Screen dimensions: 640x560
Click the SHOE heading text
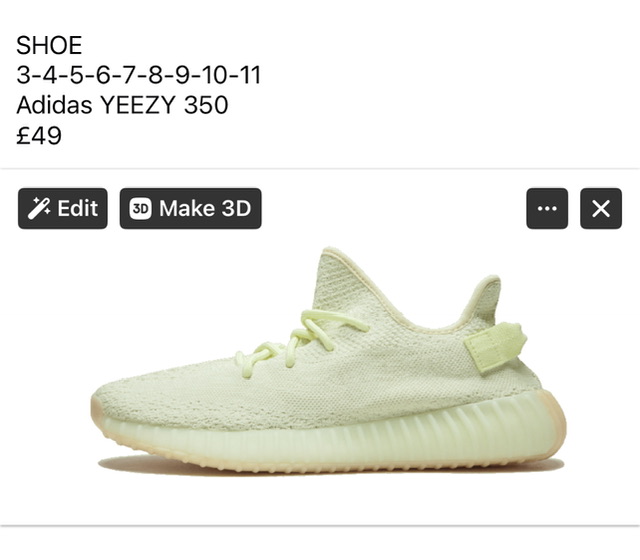tap(49, 45)
